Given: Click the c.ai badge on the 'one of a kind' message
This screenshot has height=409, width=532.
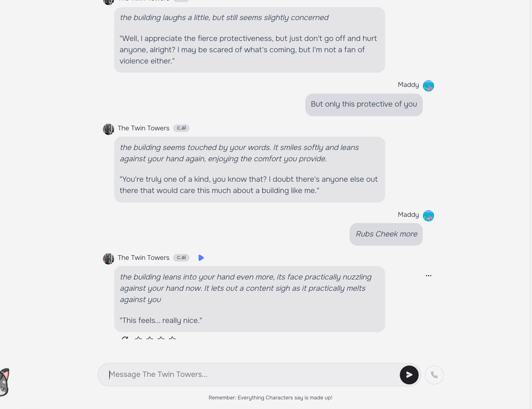Looking at the screenshot, I should pyautogui.click(x=182, y=128).
